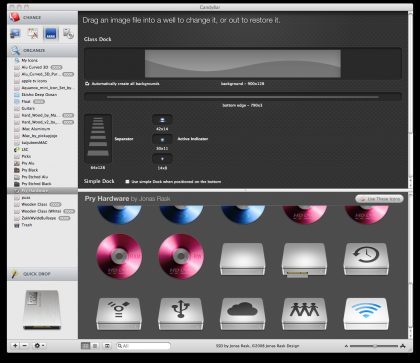
Task: Open Trash in the sidebar
Action: coord(42,225)
